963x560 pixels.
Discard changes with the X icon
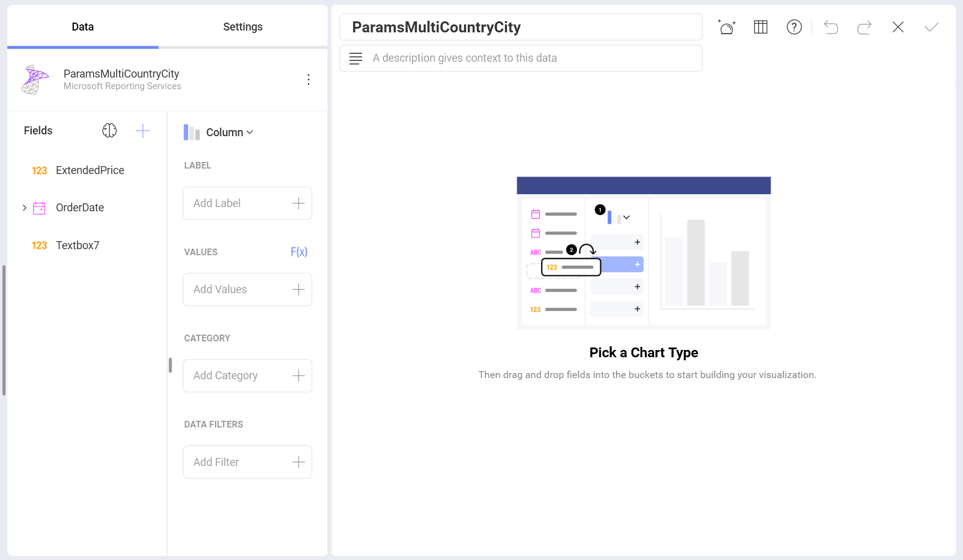(x=898, y=27)
